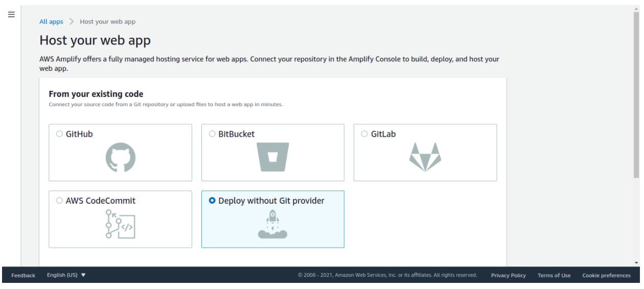Click the Amazon Web Services copyright notice
Viewport: 644px width, 289px height.
tap(387, 275)
